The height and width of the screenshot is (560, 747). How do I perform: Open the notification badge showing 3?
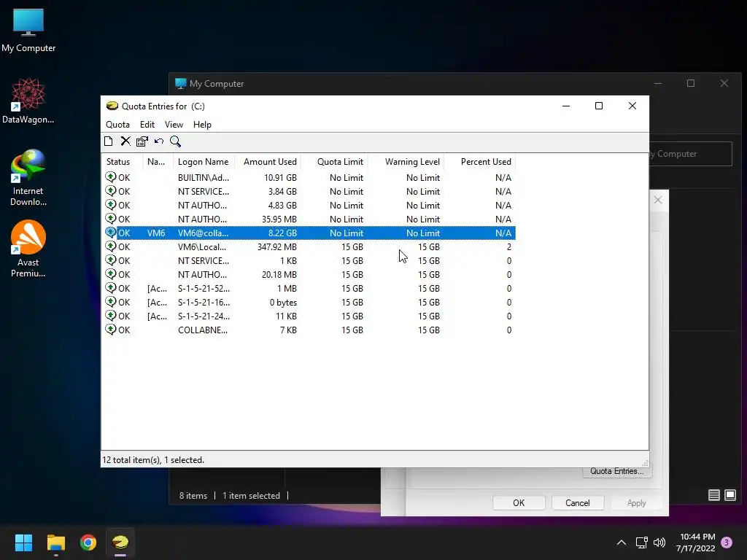click(727, 542)
